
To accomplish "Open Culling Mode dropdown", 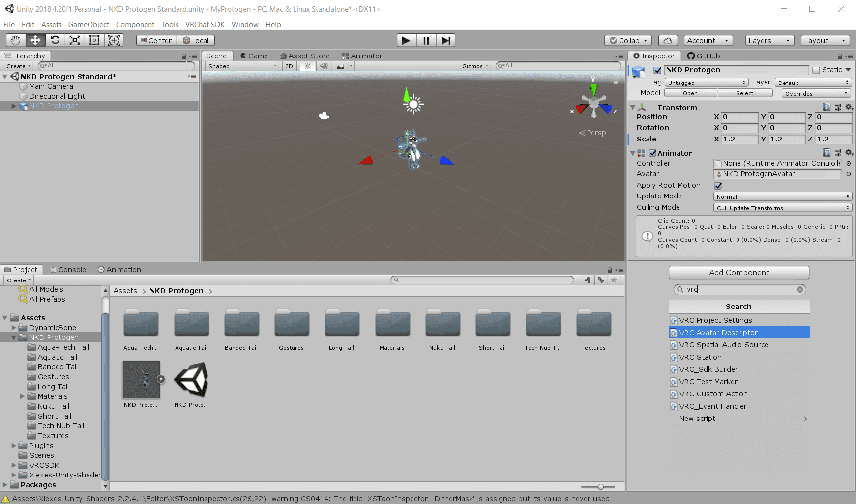I will pyautogui.click(x=782, y=208).
